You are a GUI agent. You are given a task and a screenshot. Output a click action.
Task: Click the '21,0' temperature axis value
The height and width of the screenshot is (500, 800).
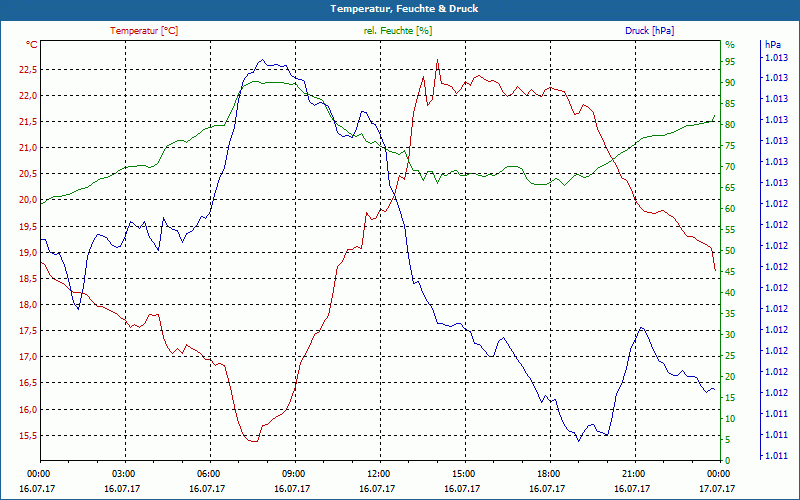28,148
